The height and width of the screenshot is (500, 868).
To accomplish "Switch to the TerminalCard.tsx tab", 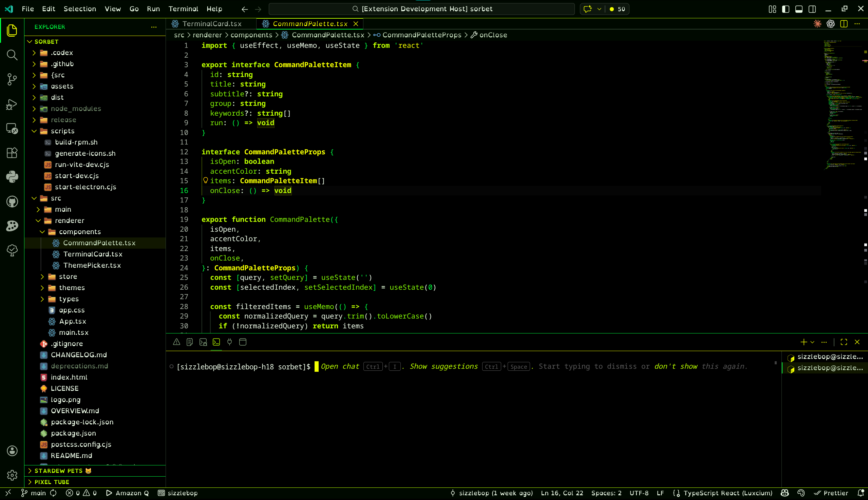I will [x=212, y=24].
